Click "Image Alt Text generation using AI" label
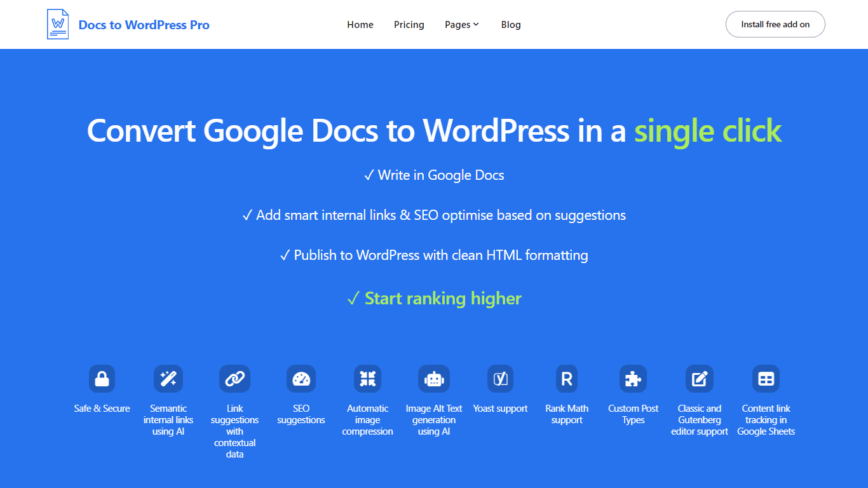This screenshot has width=868, height=488. [434, 420]
